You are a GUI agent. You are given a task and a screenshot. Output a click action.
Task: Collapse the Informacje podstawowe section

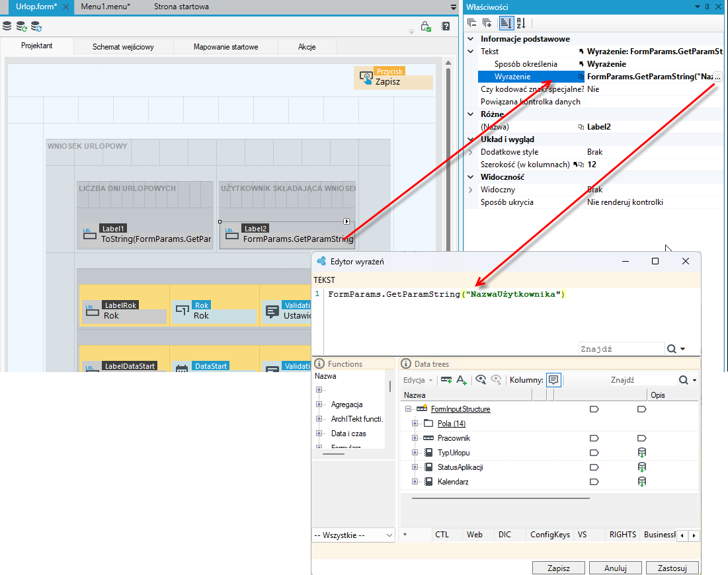(x=471, y=39)
